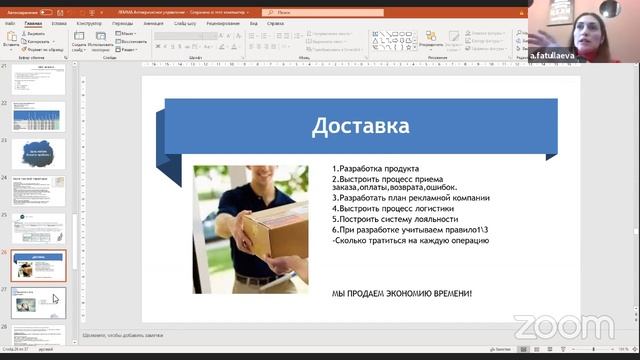The image size is (640, 360).
Task: Click increase font size icon
Action: click(x=221, y=36)
